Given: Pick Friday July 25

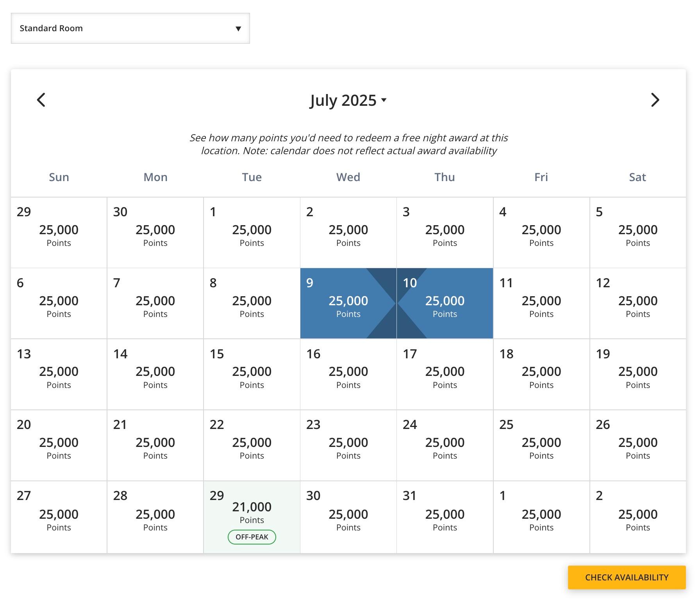Looking at the screenshot, I should point(541,445).
